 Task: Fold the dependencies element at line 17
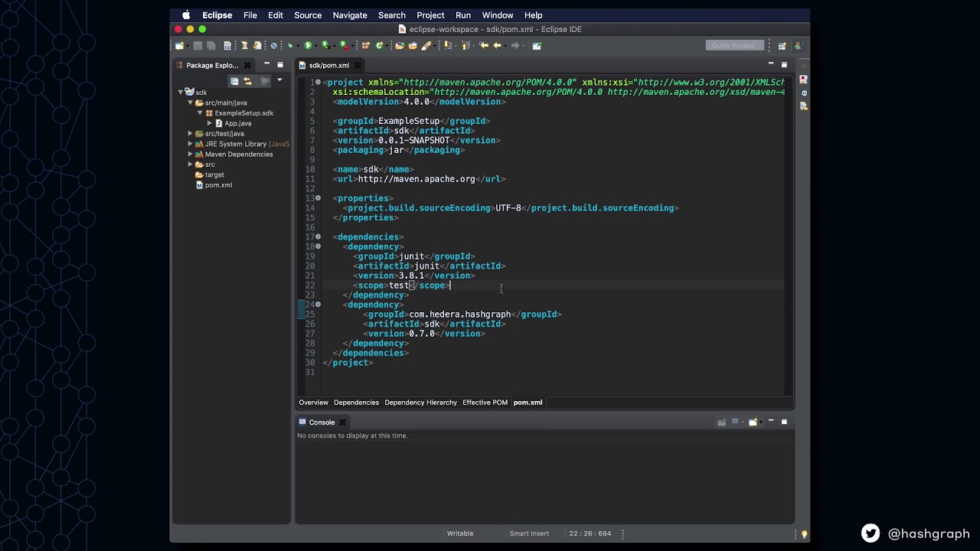(318, 236)
